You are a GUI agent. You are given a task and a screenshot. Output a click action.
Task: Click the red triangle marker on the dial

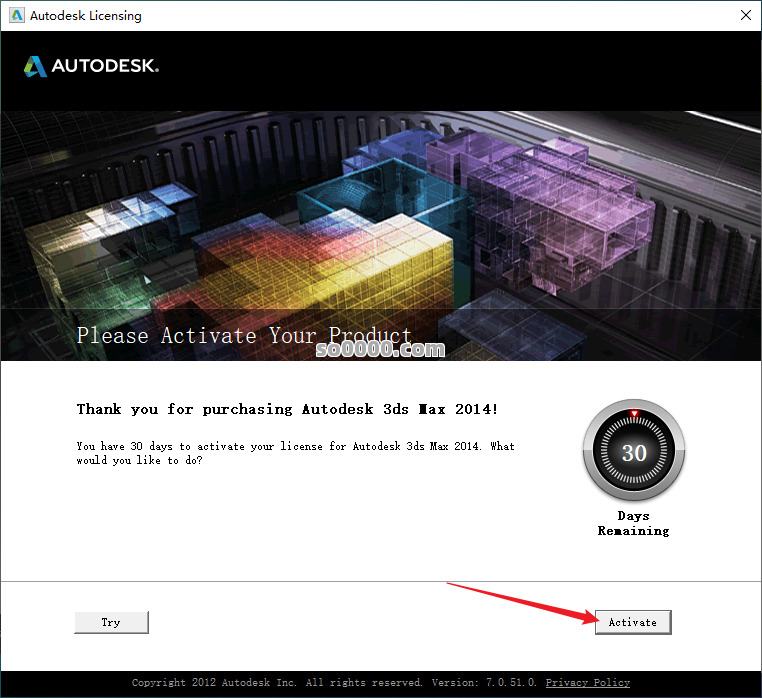click(x=634, y=413)
